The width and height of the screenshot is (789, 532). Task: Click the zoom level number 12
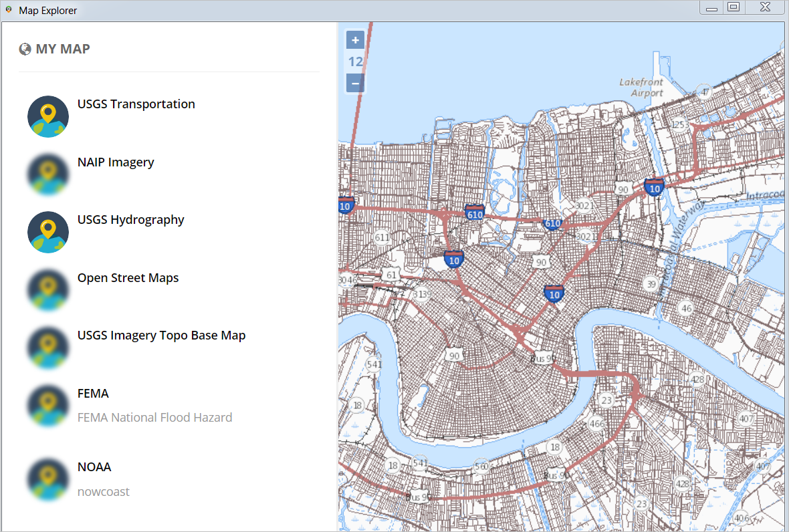click(355, 62)
